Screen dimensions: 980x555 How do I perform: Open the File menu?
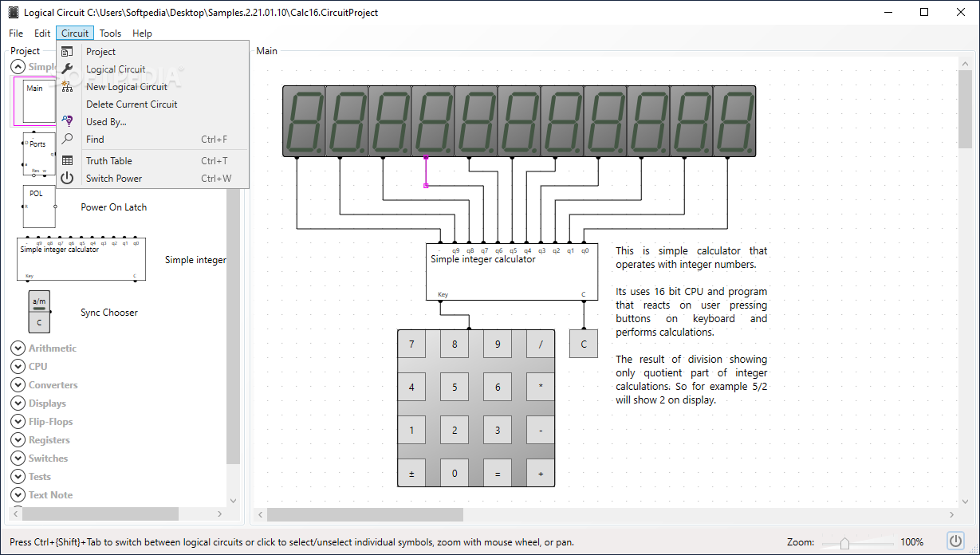pos(16,33)
